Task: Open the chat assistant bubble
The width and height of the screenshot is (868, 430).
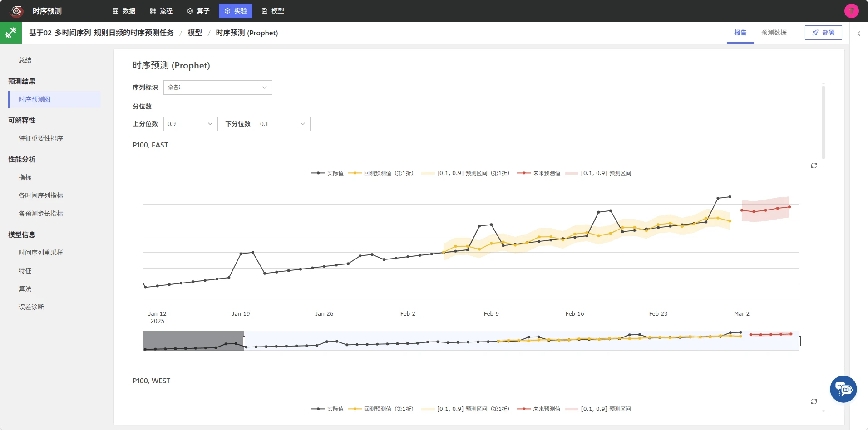Action: 843,389
